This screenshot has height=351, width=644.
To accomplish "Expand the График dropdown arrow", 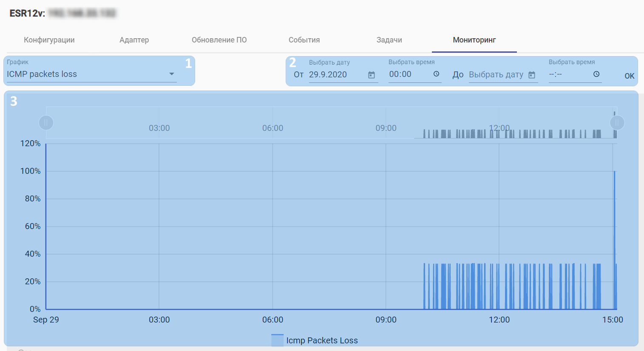I will [x=172, y=74].
